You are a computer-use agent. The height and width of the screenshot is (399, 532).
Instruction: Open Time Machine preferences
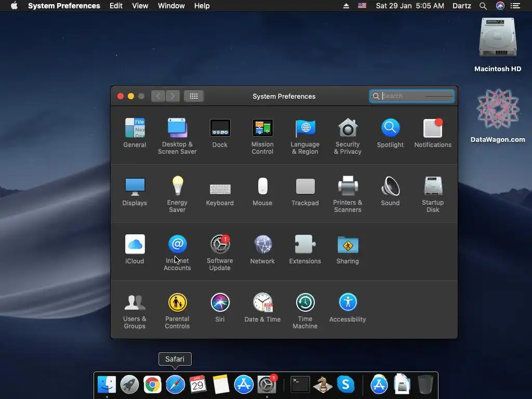pyautogui.click(x=305, y=311)
